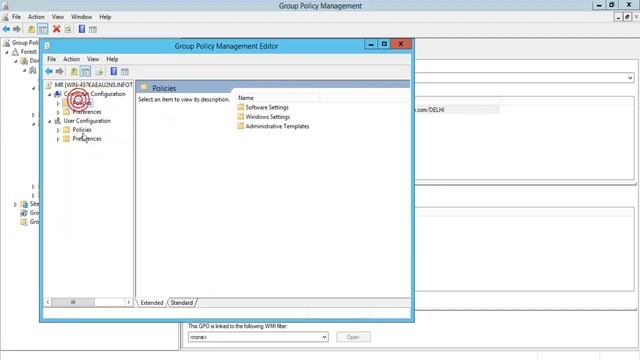Collapse the Computer Configuration node
This screenshot has height=360, width=640.
click(50, 94)
